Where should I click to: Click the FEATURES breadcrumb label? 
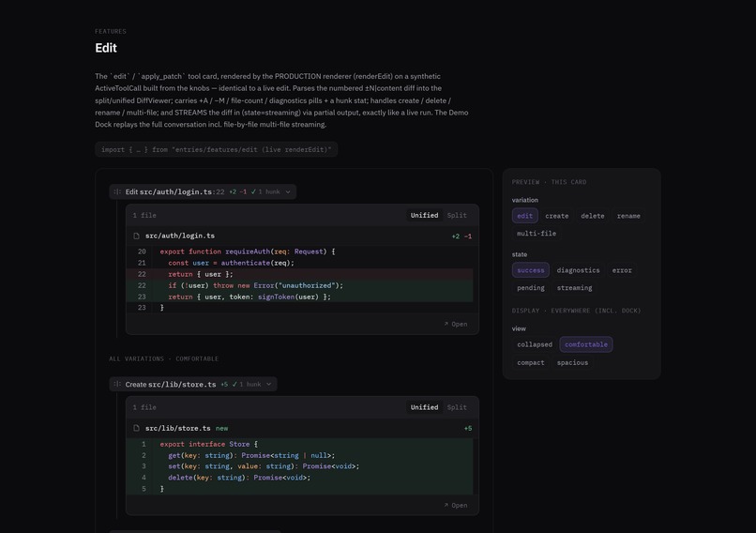pyautogui.click(x=111, y=31)
